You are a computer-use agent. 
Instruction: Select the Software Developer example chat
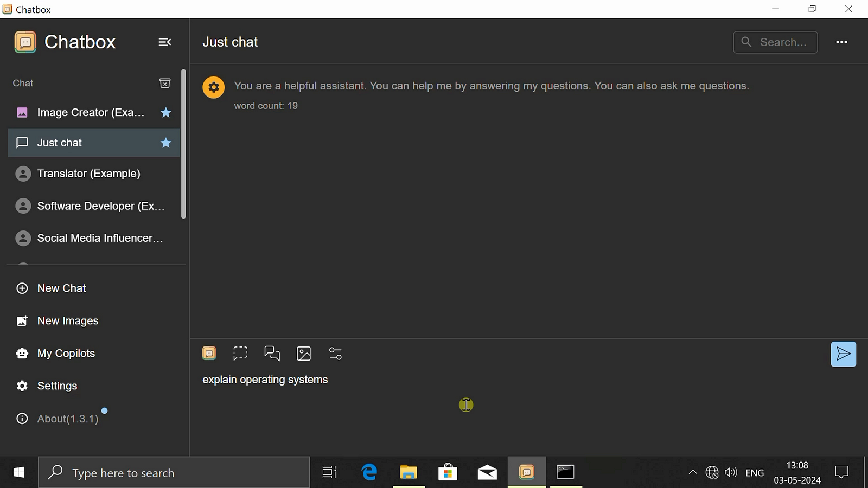click(x=100, y=206)
